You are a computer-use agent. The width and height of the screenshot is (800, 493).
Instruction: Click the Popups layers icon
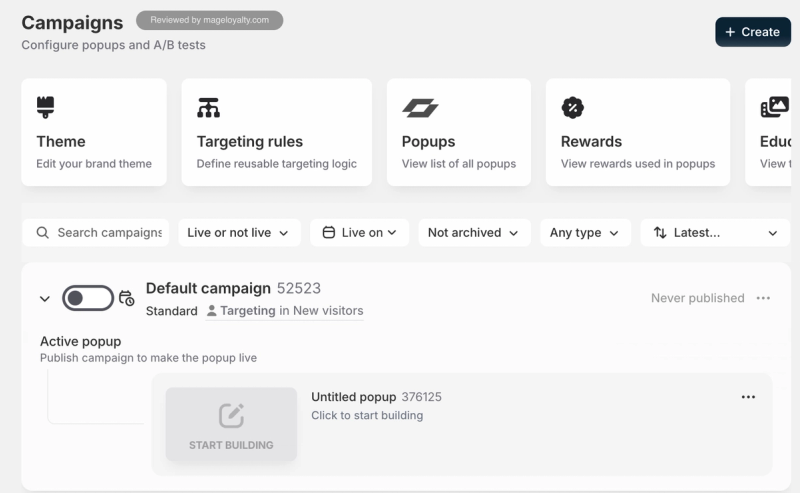pos(420,108)
